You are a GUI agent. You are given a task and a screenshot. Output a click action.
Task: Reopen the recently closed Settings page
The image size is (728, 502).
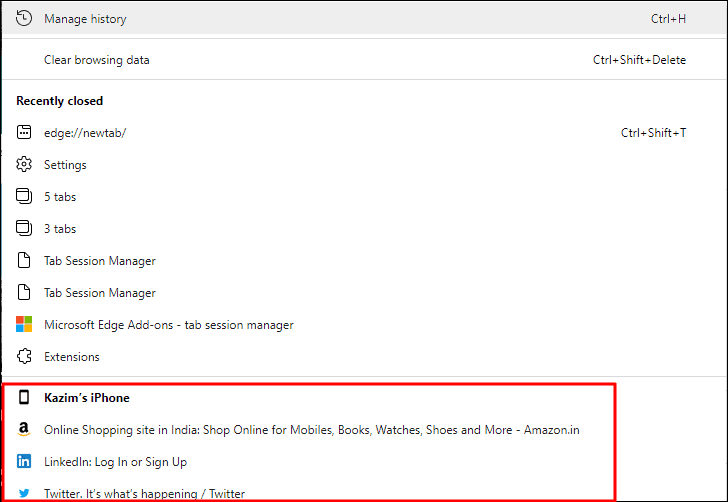(x=364, y=165)
